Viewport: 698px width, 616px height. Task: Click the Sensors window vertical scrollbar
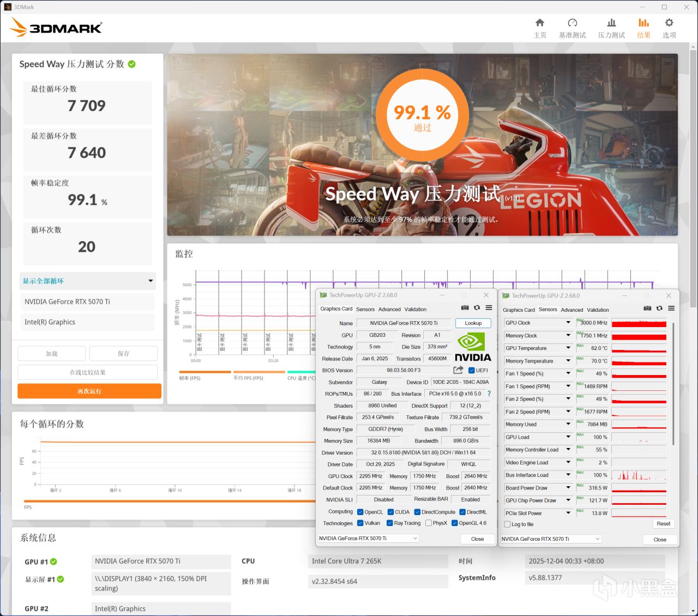pos(673,384)
